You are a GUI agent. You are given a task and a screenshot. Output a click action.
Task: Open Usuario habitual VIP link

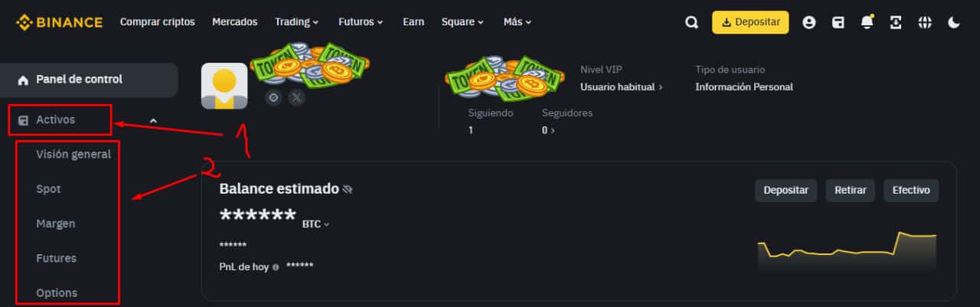[x=622, y=87]
